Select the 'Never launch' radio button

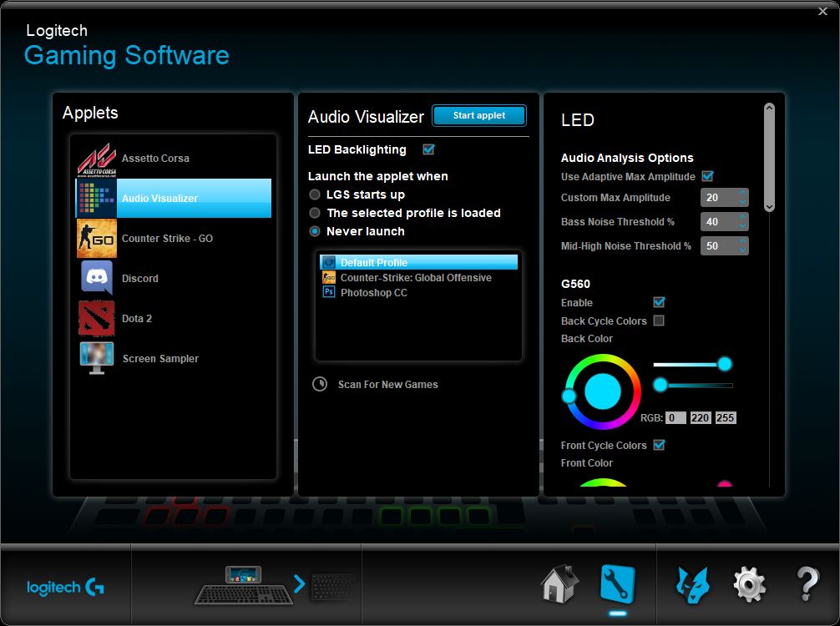tap(315, 231)
